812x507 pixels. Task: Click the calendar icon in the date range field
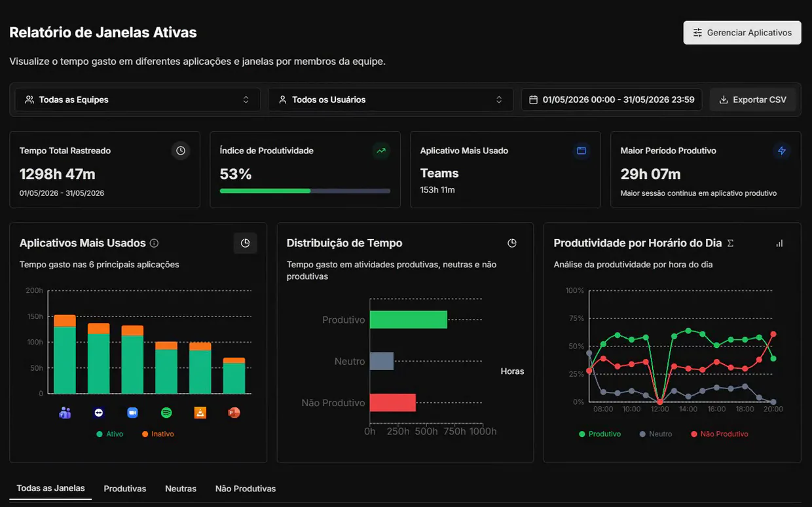533,100
